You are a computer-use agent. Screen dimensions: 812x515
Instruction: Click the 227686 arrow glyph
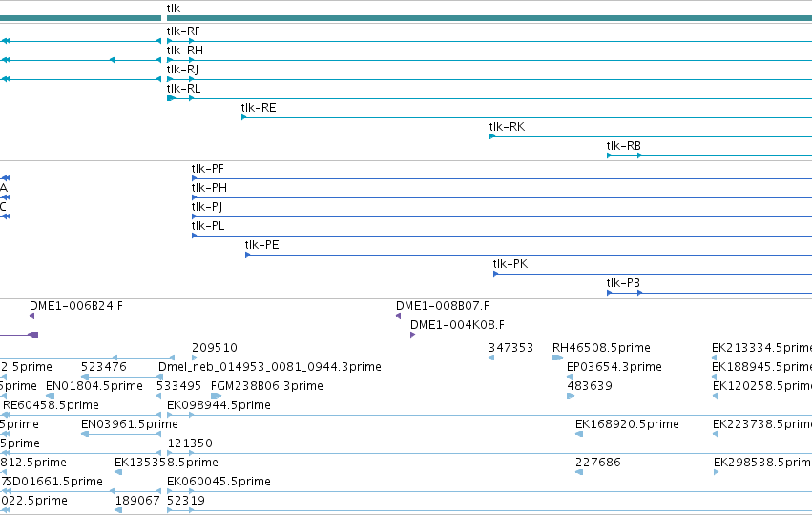coord(579,472)
